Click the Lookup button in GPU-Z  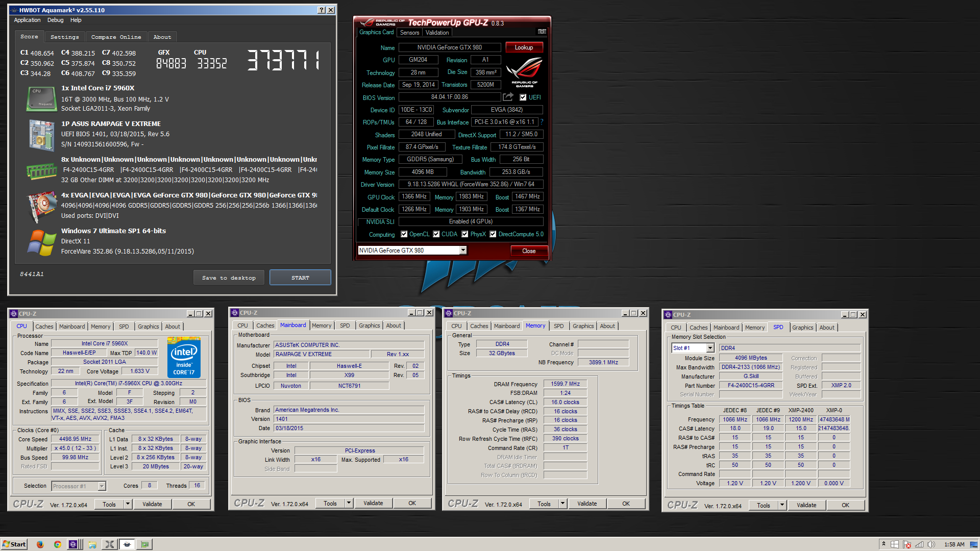coord(524,47)
